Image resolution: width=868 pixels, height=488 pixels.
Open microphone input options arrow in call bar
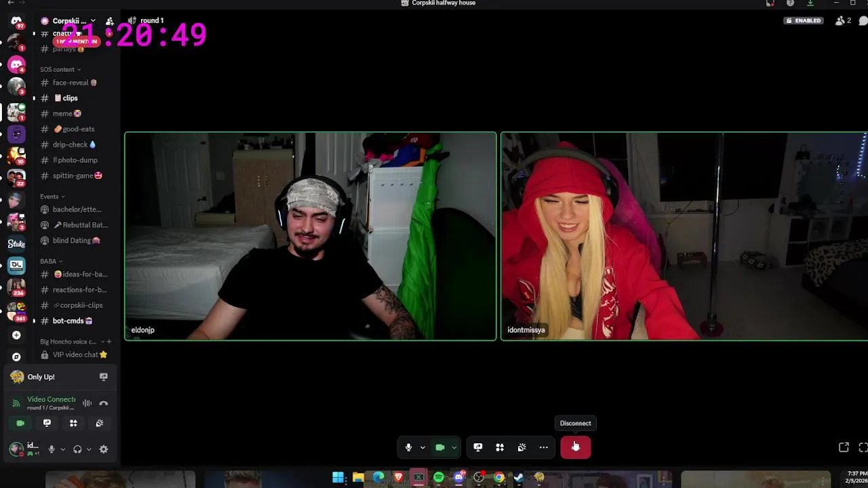422,447
